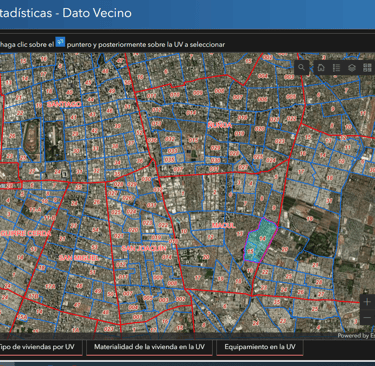Open the basemap gallery grid widget

click(x=367, y=68)
